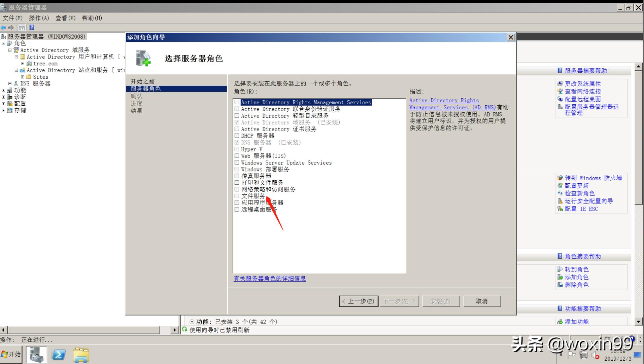The width and height of the screenshot is (644, 364).
Task: Click the Help icon in the Server Manager toolbar
Action: [32, 27]
